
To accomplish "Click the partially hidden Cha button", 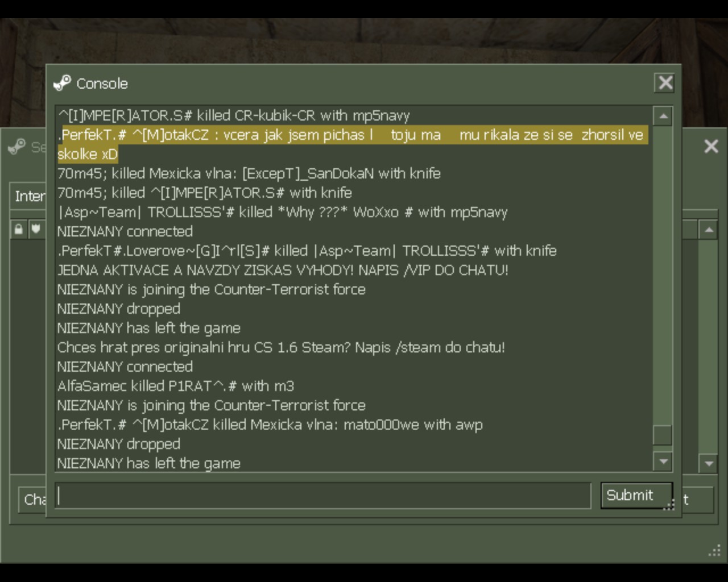I will tap(33, 500).
